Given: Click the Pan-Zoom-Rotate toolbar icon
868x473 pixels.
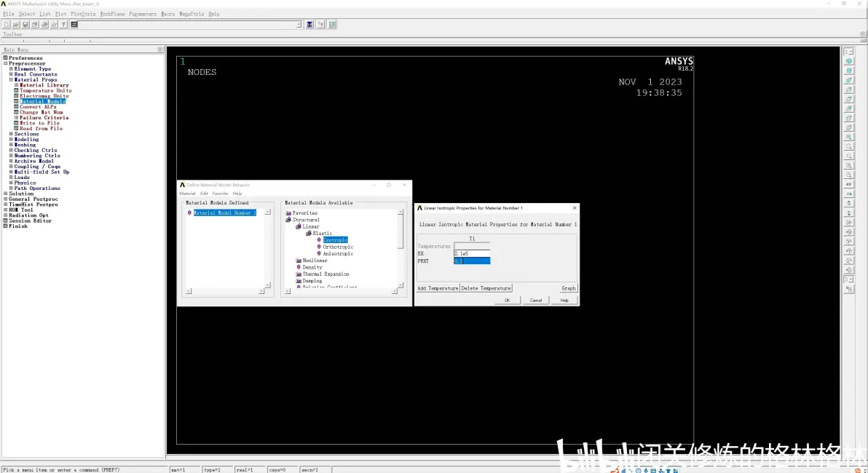Looking at the screenshot, I should (x=35, y=24).
